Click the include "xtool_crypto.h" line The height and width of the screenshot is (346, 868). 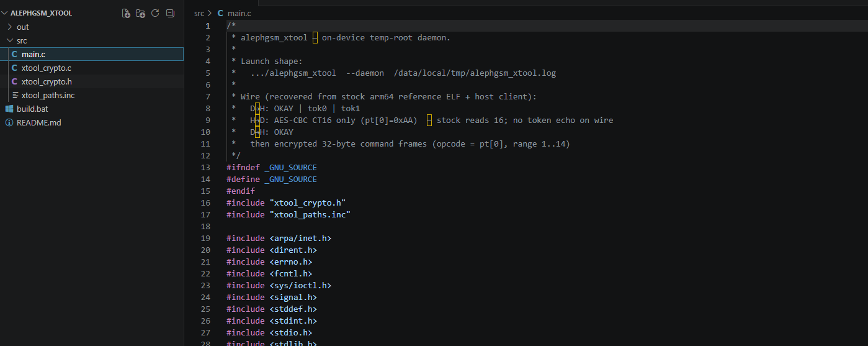pos(286,203)
